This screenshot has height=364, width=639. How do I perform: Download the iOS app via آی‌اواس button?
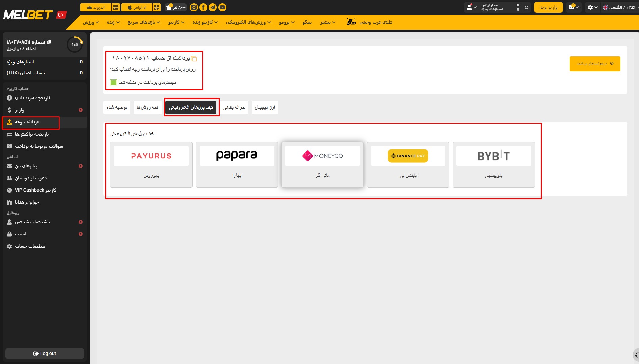(x=137, y=7)
